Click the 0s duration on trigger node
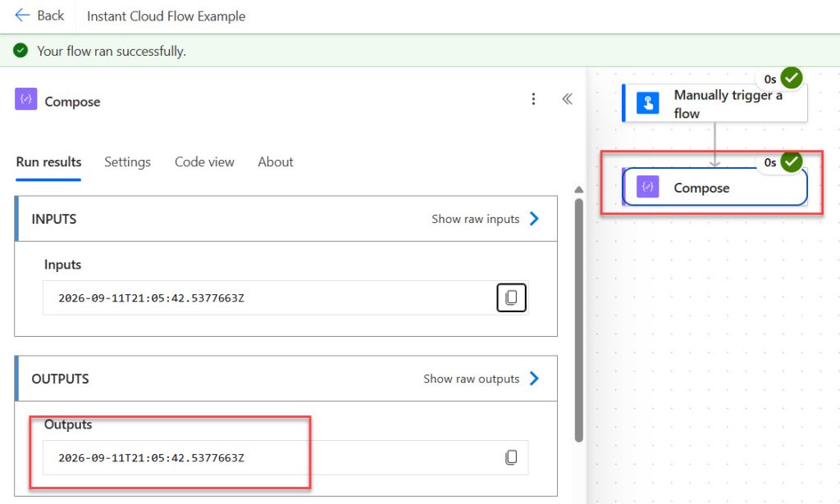This screenshot has height=504, width=840. [770, 79]
